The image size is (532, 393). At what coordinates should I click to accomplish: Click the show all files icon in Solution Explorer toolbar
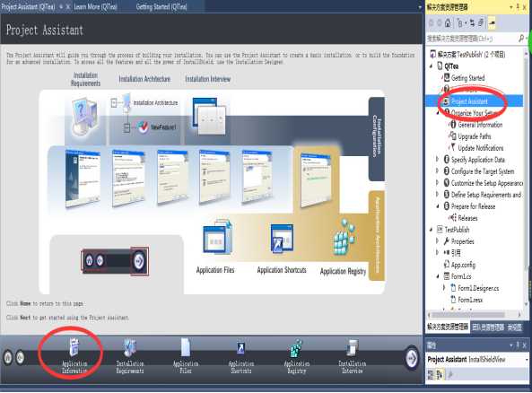481,23
